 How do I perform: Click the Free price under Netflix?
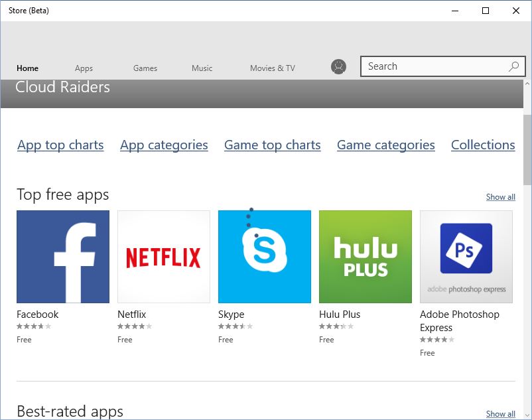tap(125, 340)
